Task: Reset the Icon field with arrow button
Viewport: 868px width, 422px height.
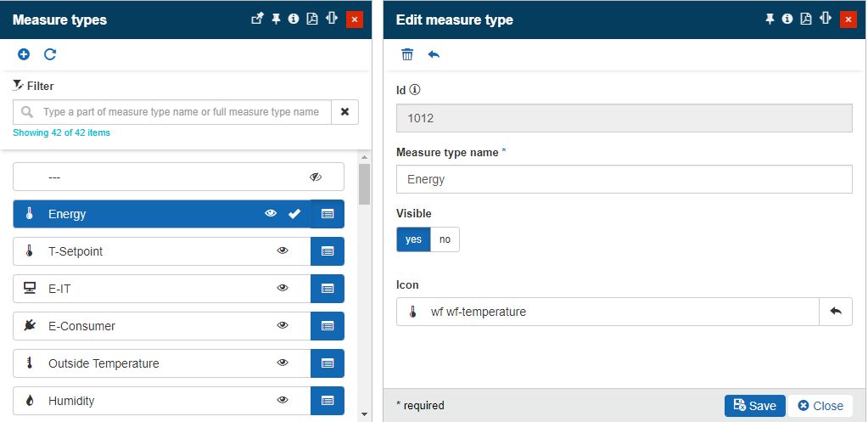Action: click(x=835, y=312)
